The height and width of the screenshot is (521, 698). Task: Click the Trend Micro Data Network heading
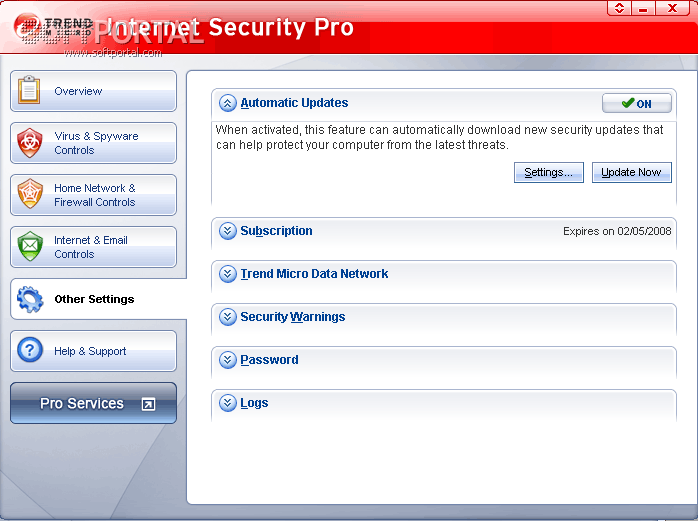314,273
